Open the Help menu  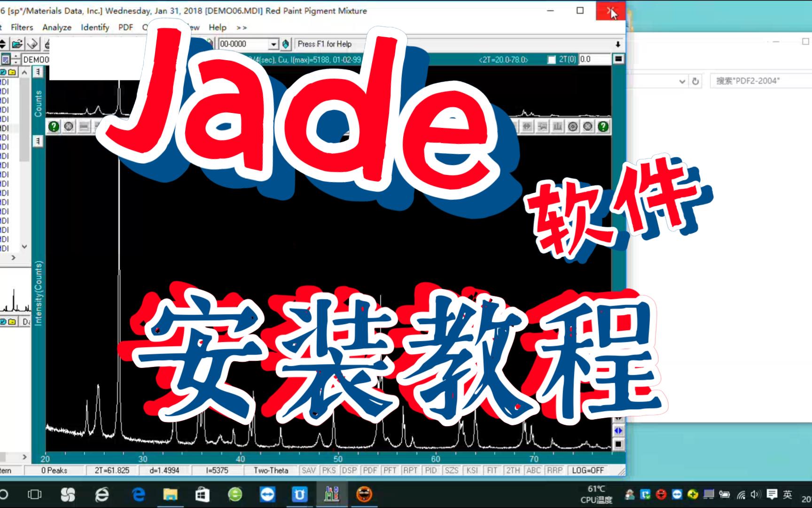point(218,27)
